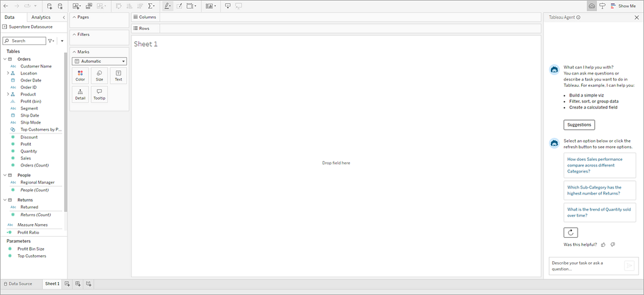Collapse the Pages shelf

click(75, 17)
